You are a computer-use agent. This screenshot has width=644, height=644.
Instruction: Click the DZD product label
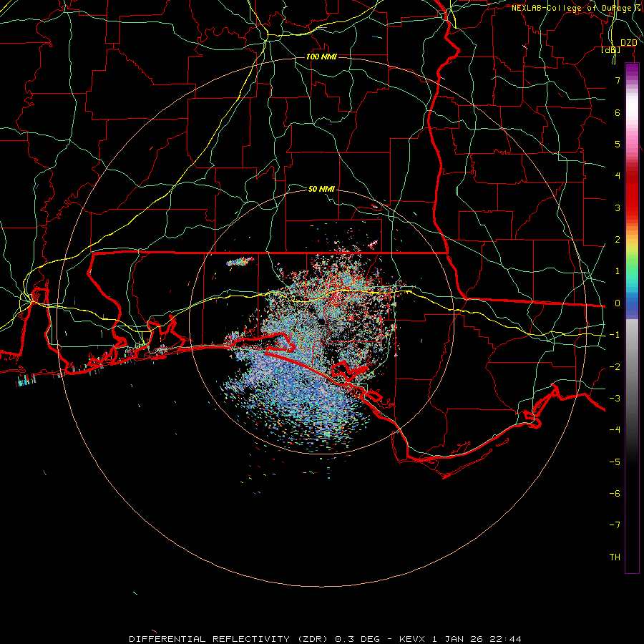click(x=628, y=43)
